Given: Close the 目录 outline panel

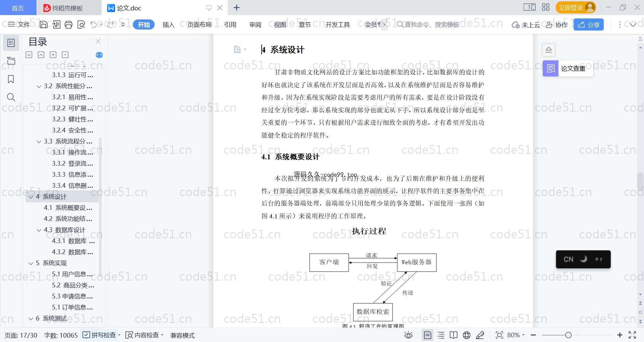Looking at the screenshot, I should tap(98, 41).
